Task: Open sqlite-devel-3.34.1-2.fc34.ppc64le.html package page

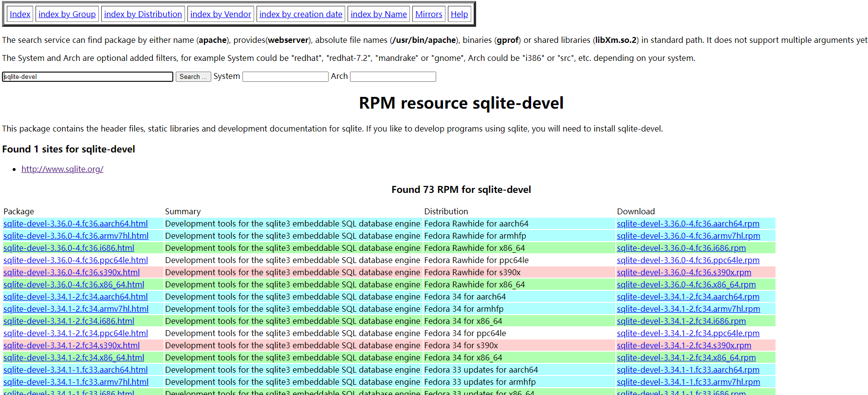Action: (x=75, y=333)
